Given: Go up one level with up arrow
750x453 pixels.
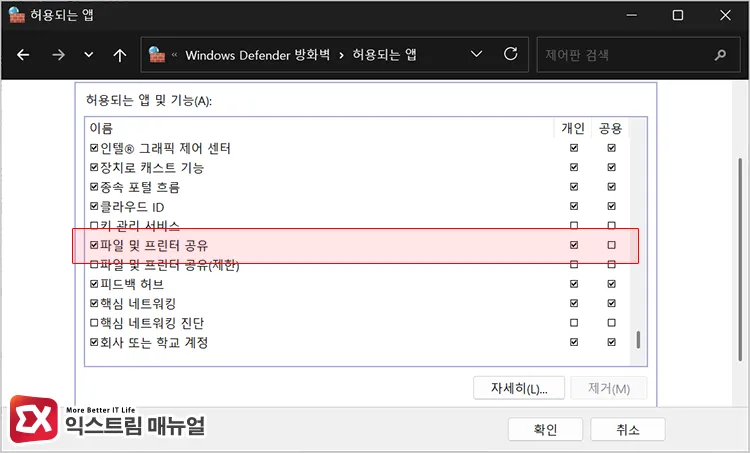Looking at the screenshot, I should tap(120, 55).
